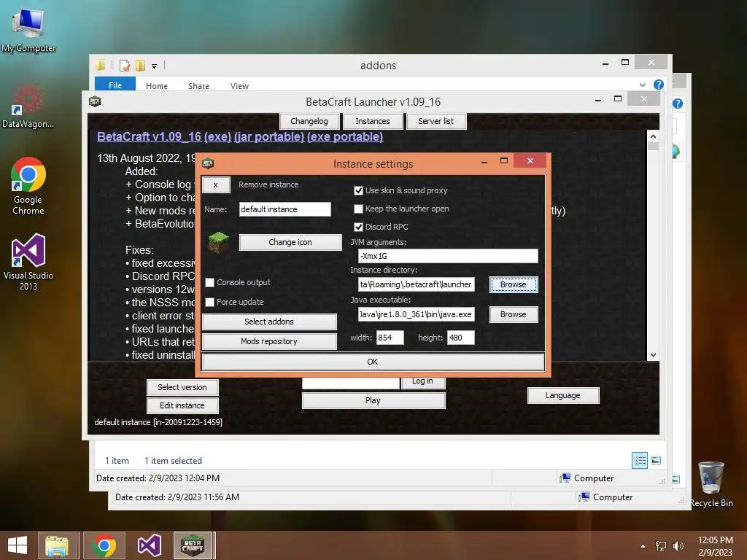This screenshot has height=560, width=747.
Task: Click Edit instance button
Action: 182,405
